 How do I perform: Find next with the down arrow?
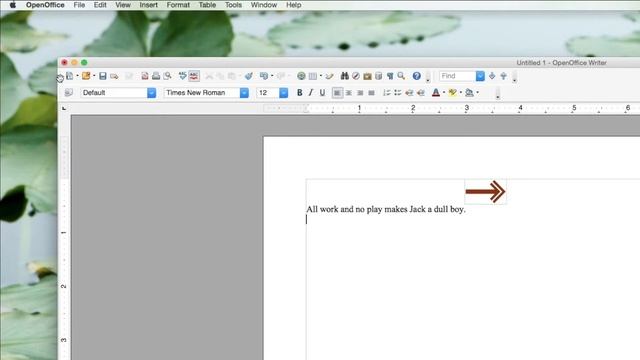(492, 76)
